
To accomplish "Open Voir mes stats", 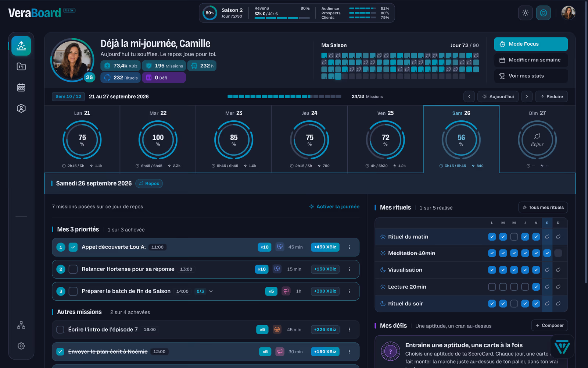I will (531, 76).
